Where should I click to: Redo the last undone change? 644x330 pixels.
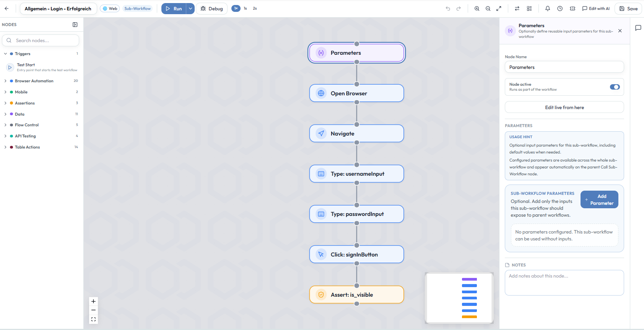tap(459, 8)
